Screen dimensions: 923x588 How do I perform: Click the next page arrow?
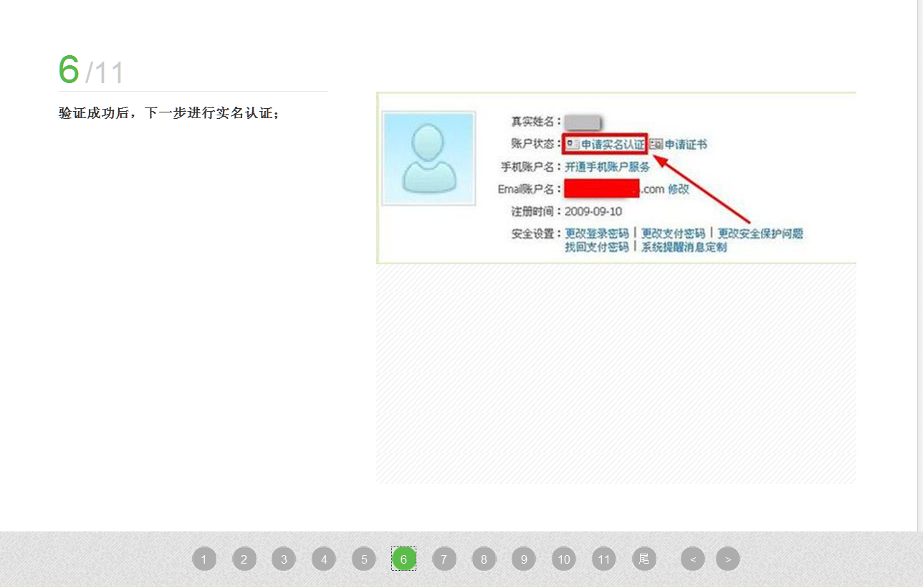[x=728, y=559]
